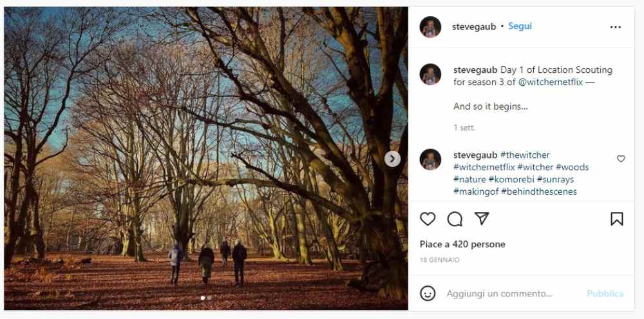Open the #behindthescenes hashtag

coord(539,191)
